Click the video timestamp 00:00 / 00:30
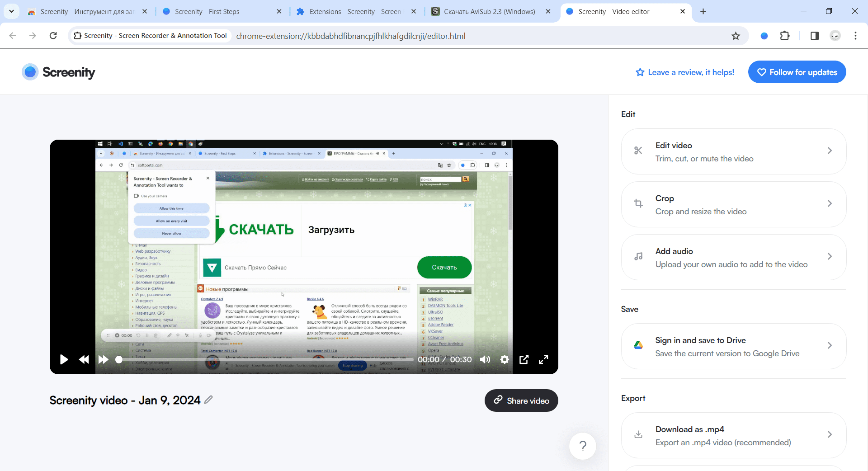This screenshot has height=471, width=868. click(x=445, y=359)
